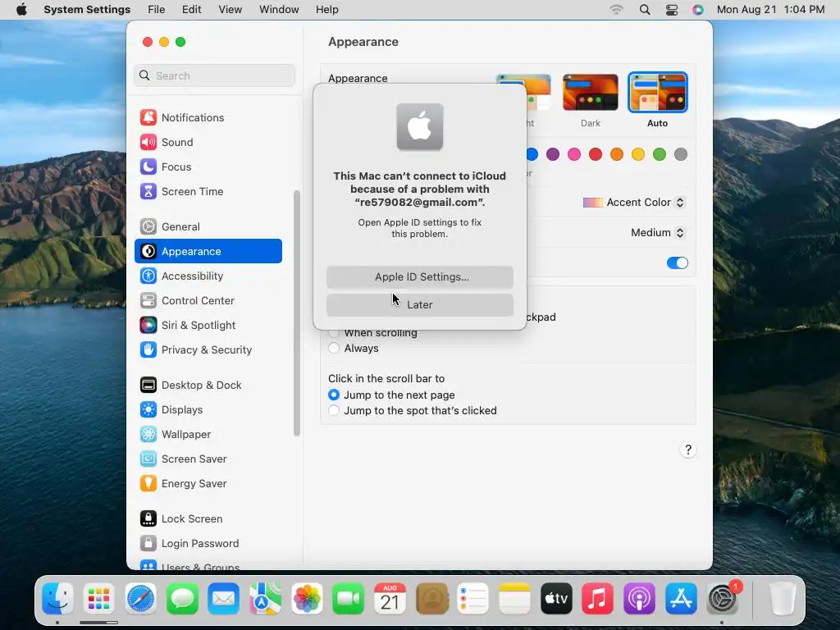Open the Apple menu
Screen dimensions: 840x630
[21, 10]
